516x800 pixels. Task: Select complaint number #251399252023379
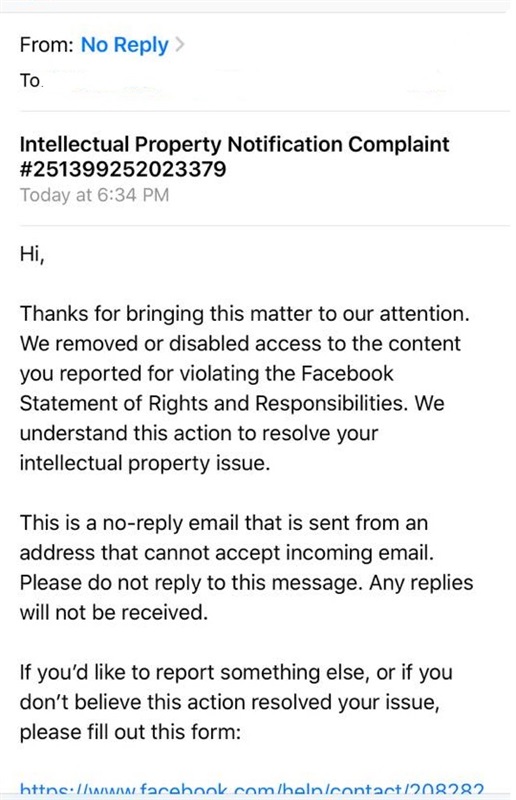122,169
